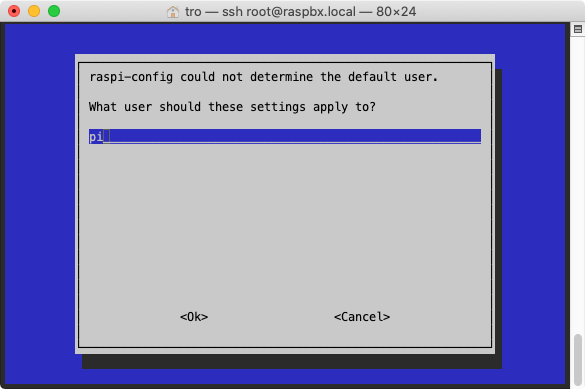This screenshot has height=389, width=585.
Task: Focus the user name input field containing pi
Action: (285, 137)
